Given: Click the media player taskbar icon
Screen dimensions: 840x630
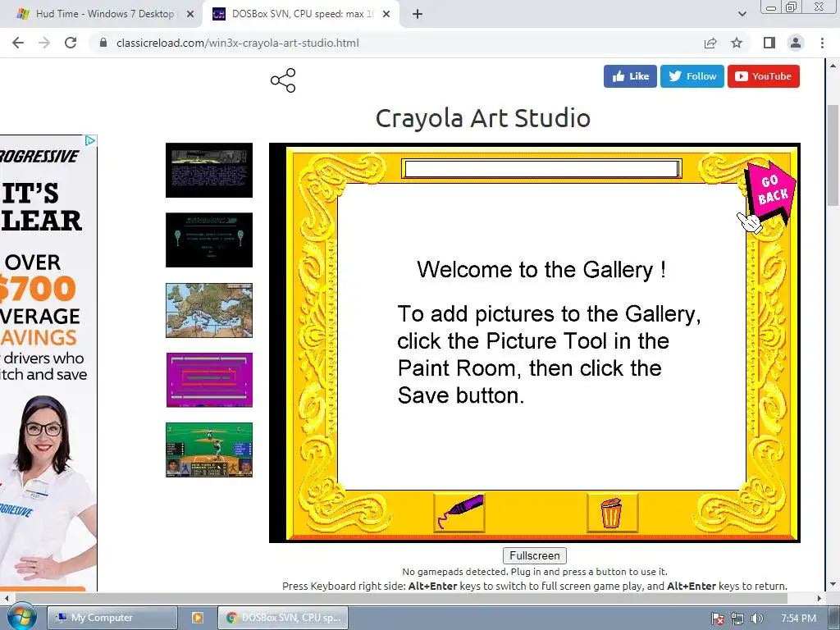Looking at the screenshot, I should (197, 618).
